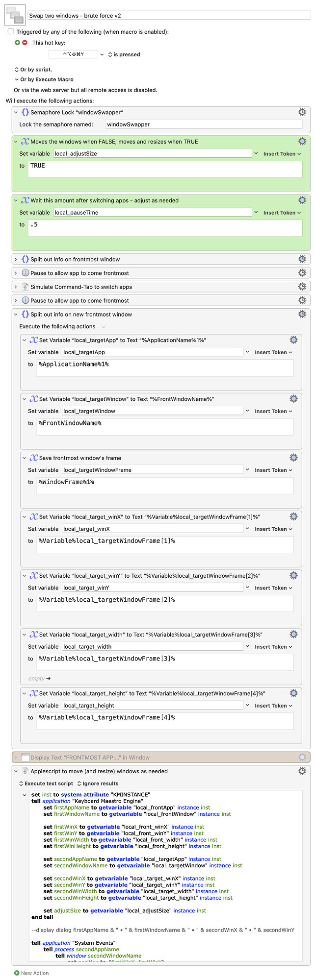Open variable dropdown beside local_pauseTime field

pyautogui.click(x=256, y=212)
